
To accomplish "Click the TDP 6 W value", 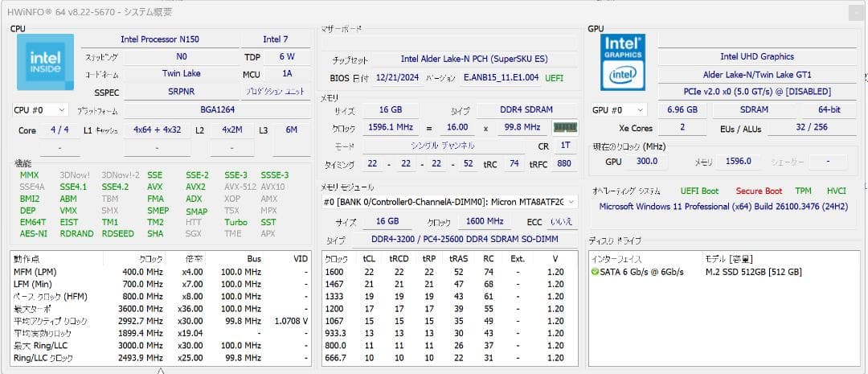I will (287, 56).
